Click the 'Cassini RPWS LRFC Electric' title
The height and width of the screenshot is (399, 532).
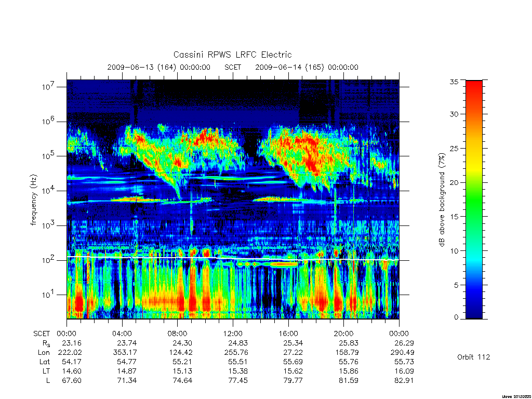tap(232, 55)
